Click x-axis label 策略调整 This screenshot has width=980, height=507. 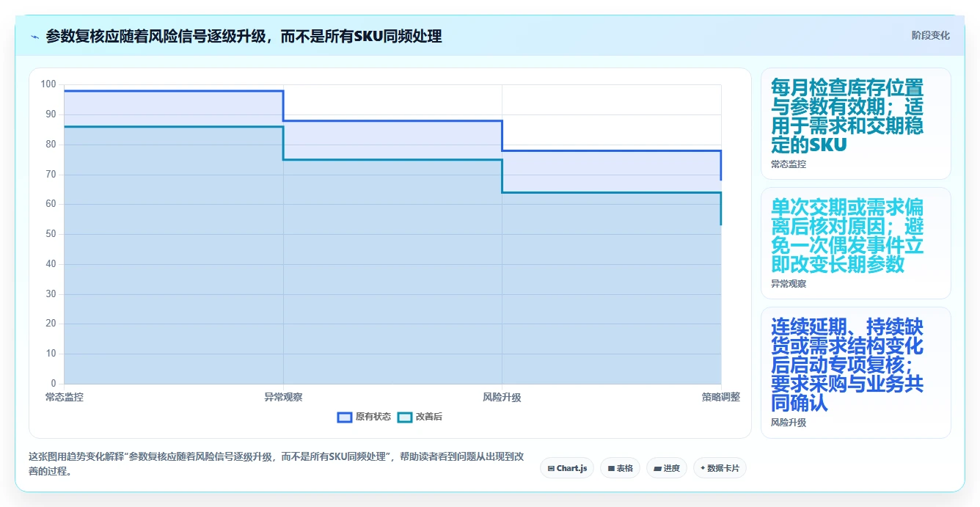tap(720, 397)
